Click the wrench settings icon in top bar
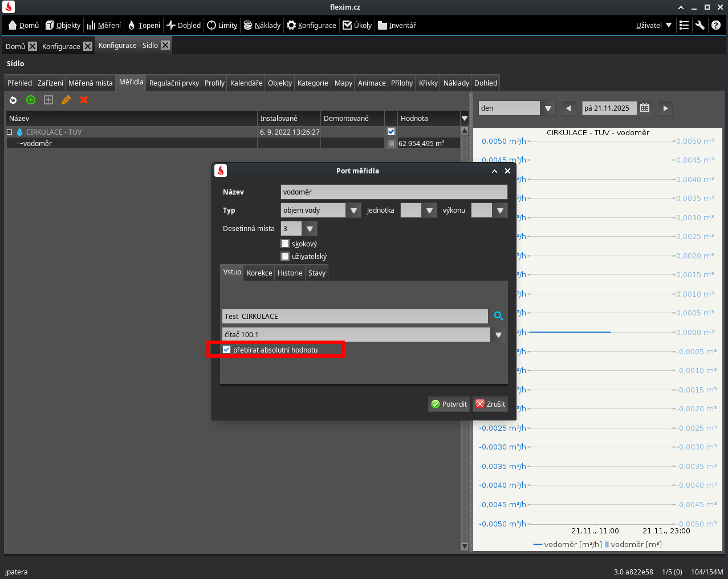Image resolution: width=728 pixels, height=579 pixels. [700, 25]
